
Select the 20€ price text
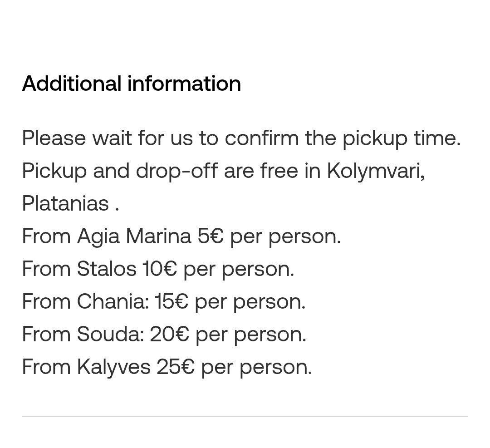[x=170, y=334]
